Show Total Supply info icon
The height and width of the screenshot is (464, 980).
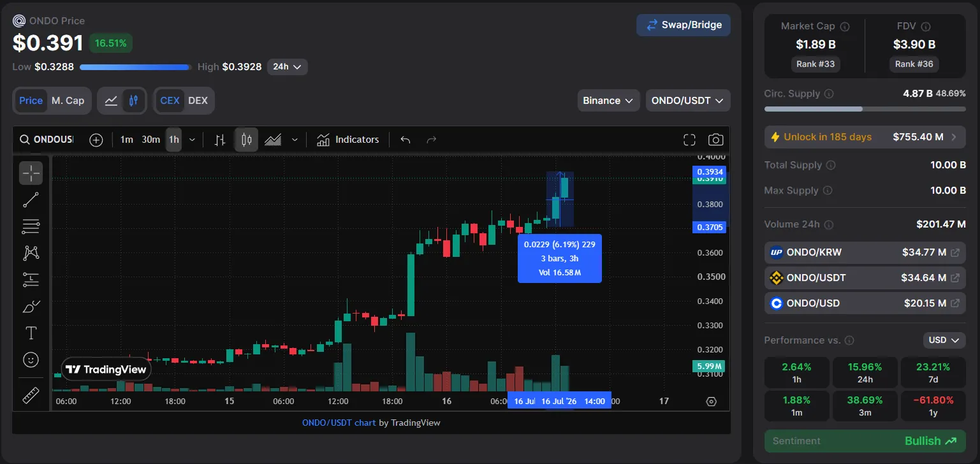tap(831, 165)
